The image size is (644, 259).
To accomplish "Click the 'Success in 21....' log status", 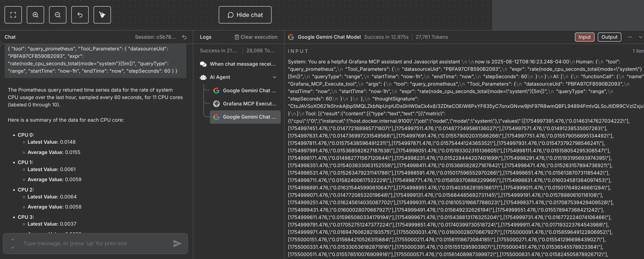I will click(x=219, y=51).
